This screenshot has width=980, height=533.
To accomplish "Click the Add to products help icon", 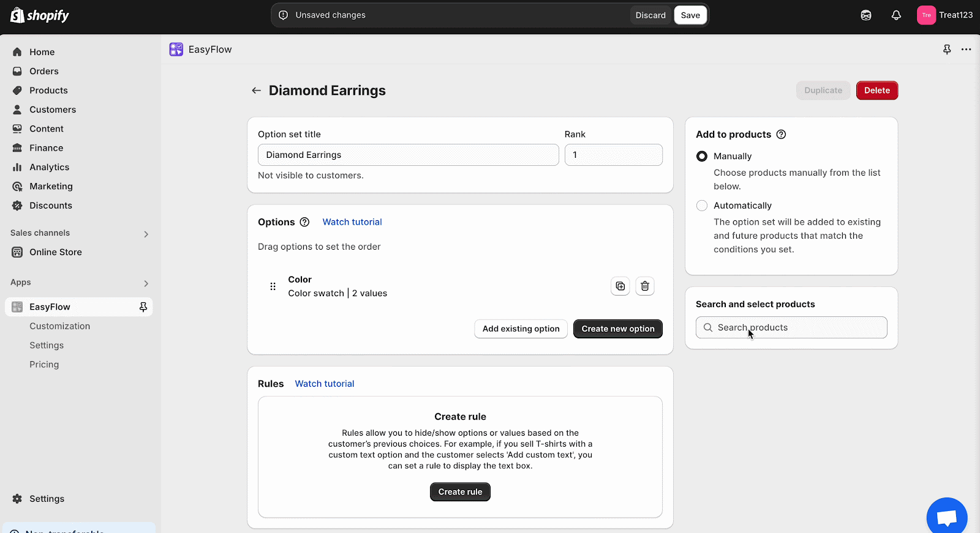I will tap(781, 135).
